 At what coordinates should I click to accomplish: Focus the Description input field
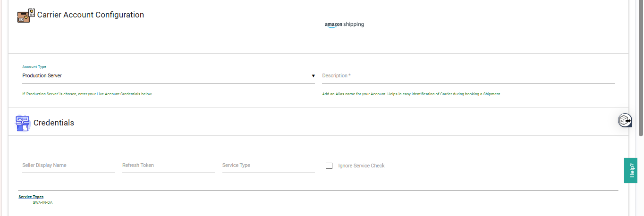pyautogui.click(x=468, y=76)
